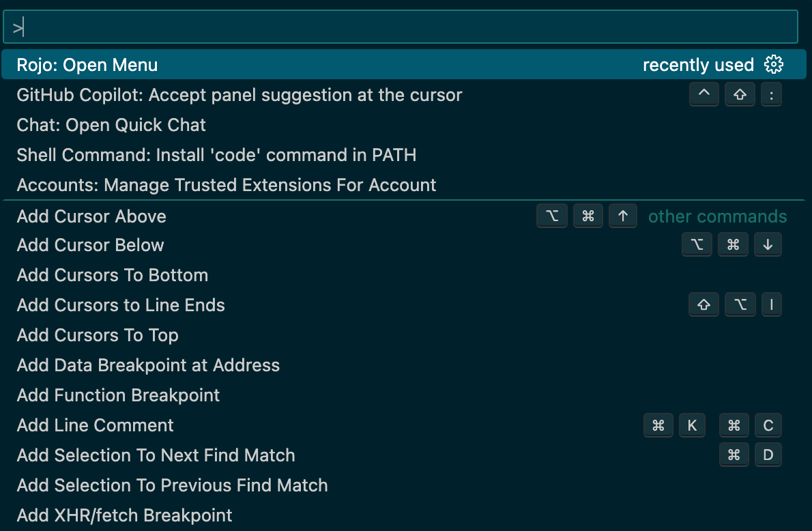Open Quick Chat from the command list
This screenshot has height=531, width=812.
111,125
